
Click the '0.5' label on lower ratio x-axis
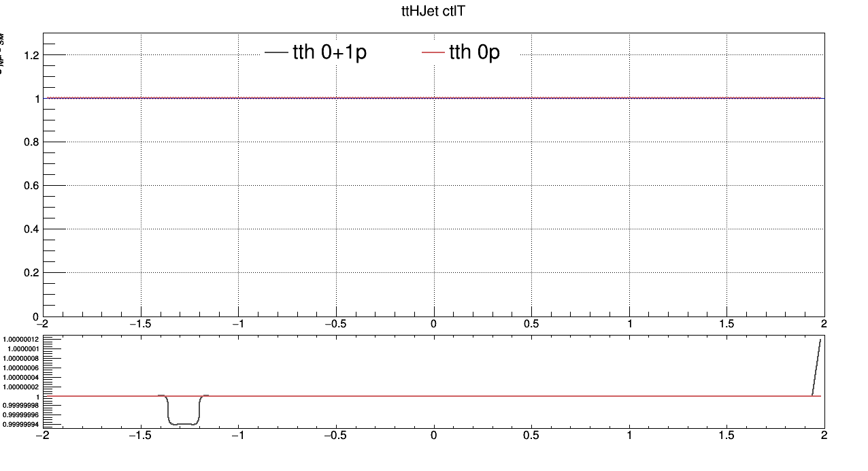point(532,434)
